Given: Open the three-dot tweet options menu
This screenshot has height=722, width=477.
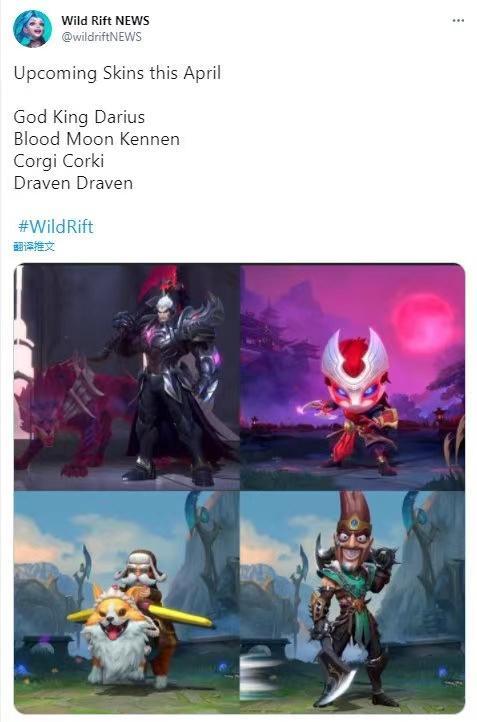Looking at the screenshot, I should tap(458, 21).
